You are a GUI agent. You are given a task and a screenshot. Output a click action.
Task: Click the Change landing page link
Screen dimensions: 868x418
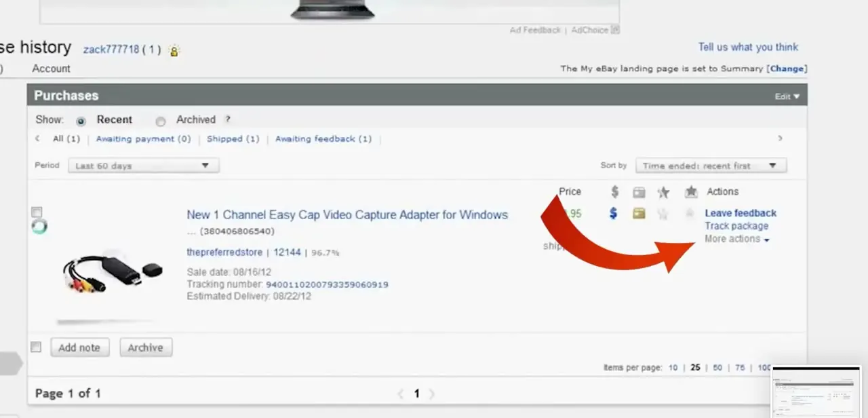click(787, 69)
